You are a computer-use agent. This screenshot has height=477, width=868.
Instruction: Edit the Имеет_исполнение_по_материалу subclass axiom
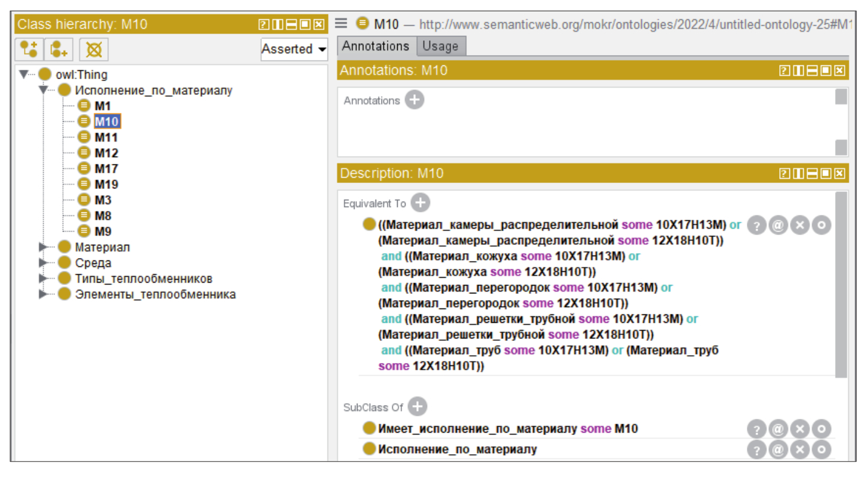(821, 429)
